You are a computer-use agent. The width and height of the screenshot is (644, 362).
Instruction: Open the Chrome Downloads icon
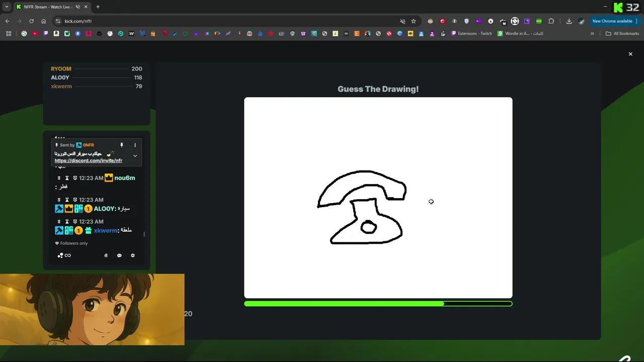click(569, 21)
